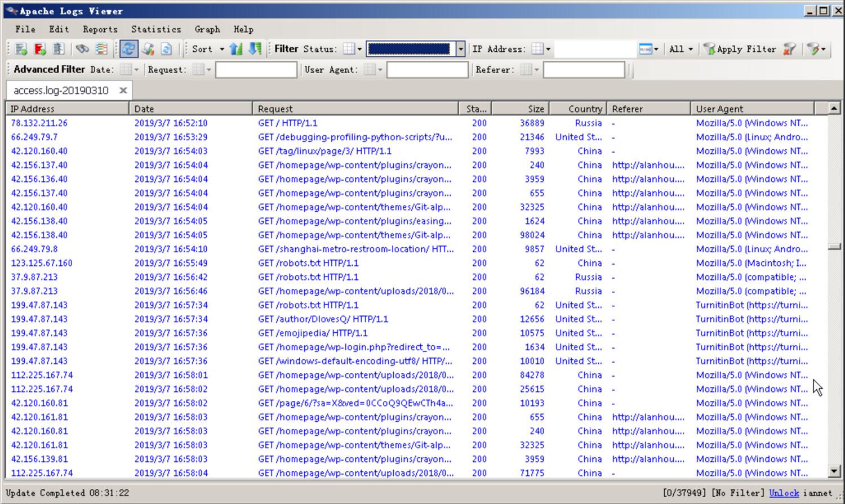Click the Referer filter grid icon

[526, 70]
